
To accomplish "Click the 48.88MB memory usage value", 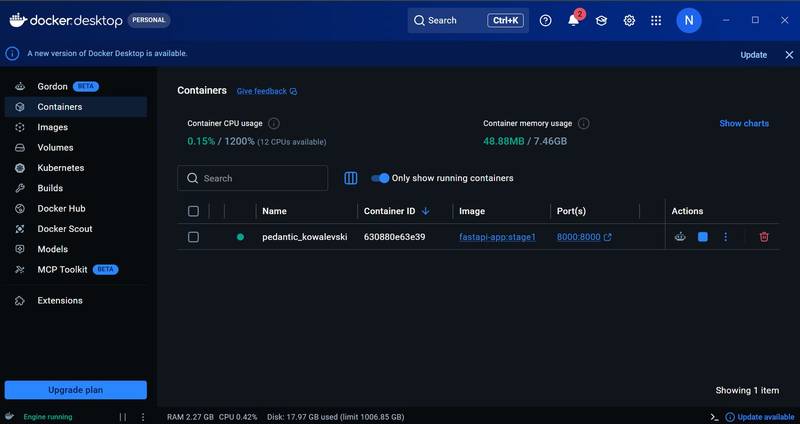I will [x=504, y=141].
